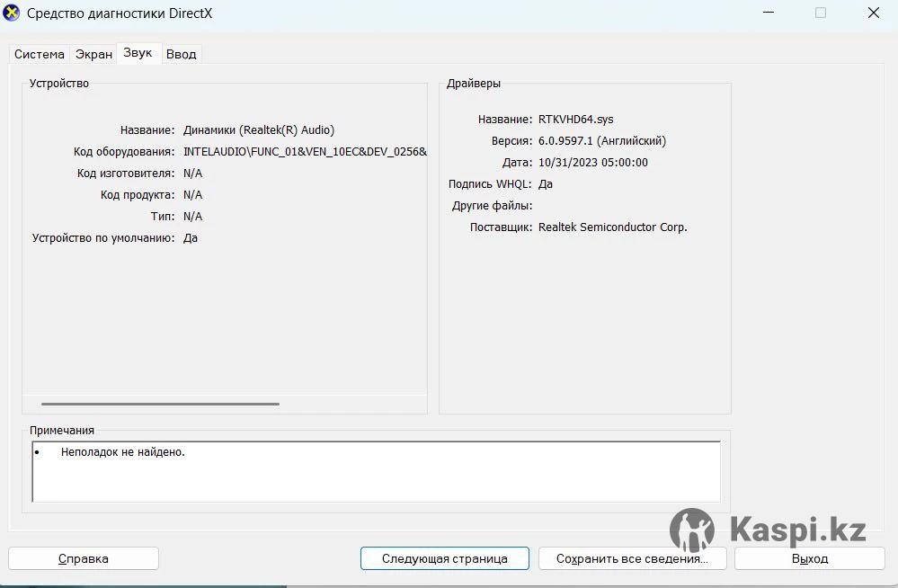This screenshot has width=898, height=588.
Task: Click the provider Realtek Semiconductor Corp. text
Action: tap(612, 227)
